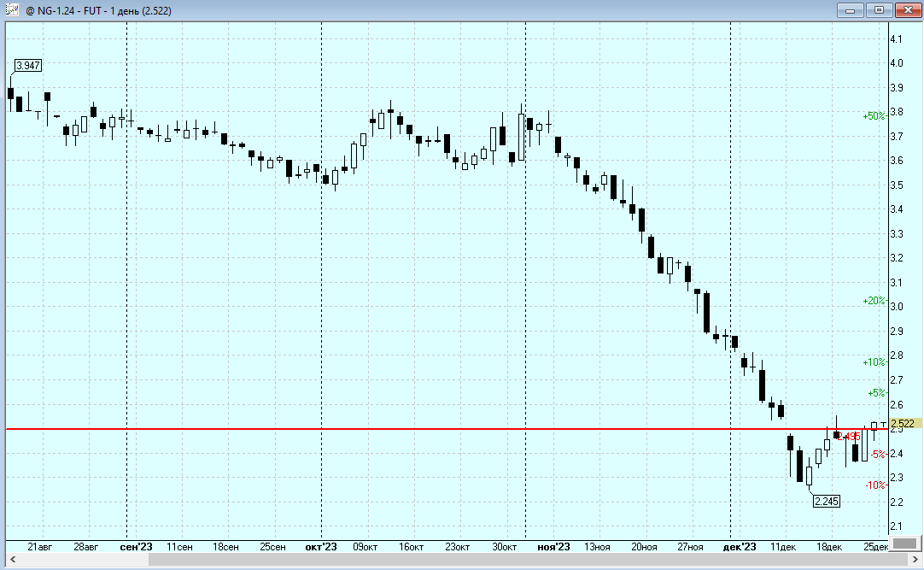Click the дек'23 month label
This screenshot has height=570, width=924.
(740, 546)
